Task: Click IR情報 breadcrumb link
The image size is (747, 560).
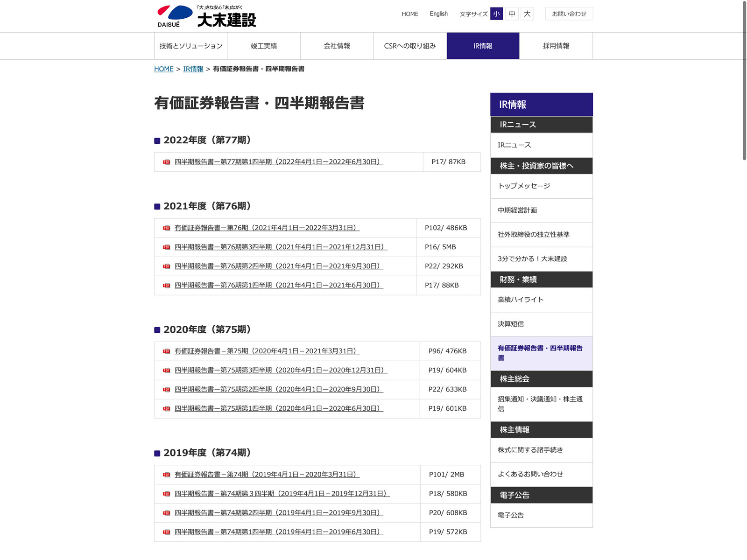Action: point(193,69)
